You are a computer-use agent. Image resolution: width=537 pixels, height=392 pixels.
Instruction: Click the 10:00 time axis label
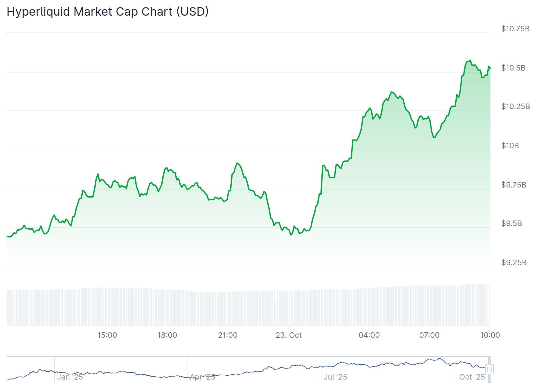[x=490, y=335]
